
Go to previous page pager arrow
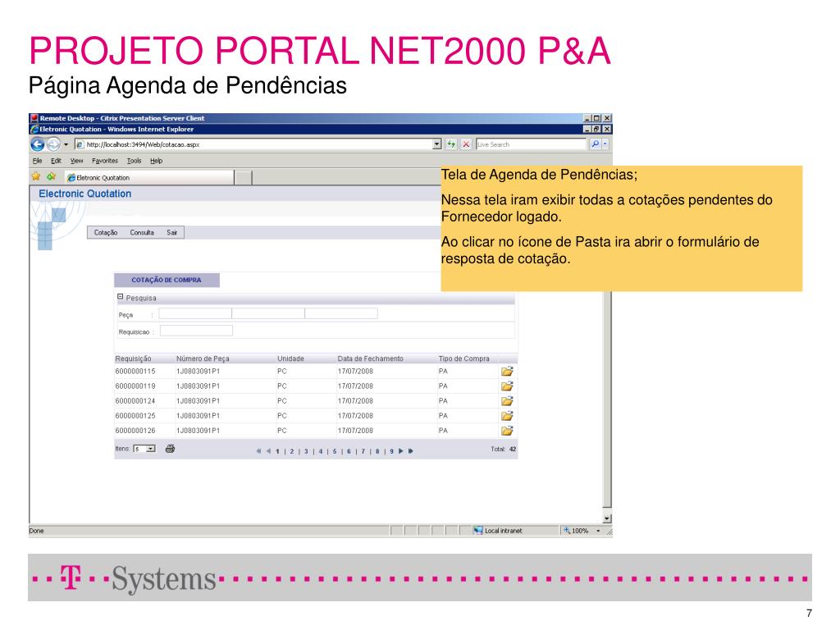coord(268,451)
